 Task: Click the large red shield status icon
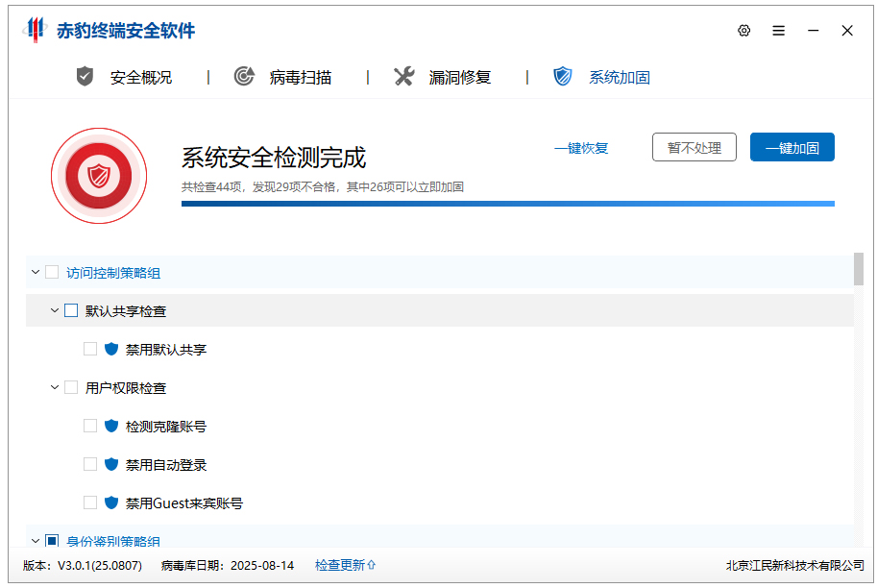[99, 176]
